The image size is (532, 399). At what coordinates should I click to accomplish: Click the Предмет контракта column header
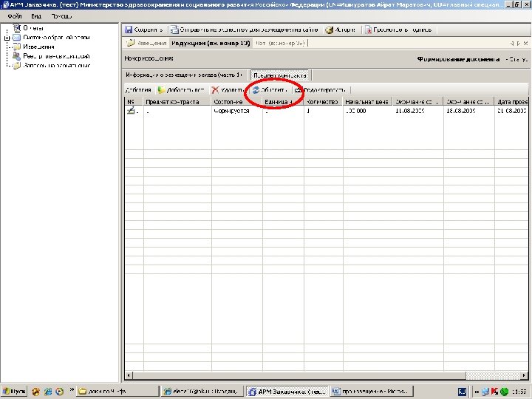click(x=177, y=102)
